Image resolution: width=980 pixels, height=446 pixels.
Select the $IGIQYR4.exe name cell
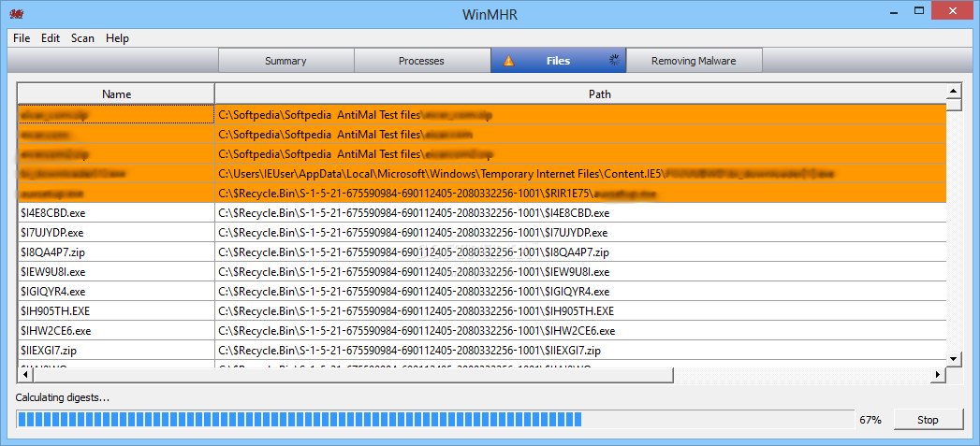click(116, 291)
